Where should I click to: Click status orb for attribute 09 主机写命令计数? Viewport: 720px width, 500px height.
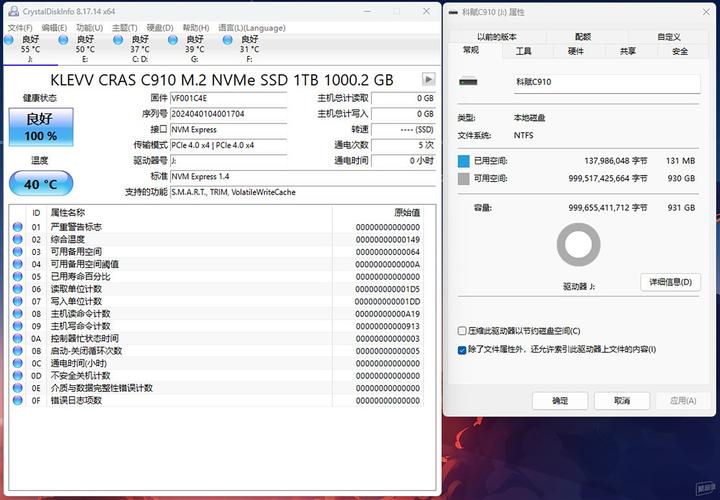pyautogui.click(x=17, y=326)
